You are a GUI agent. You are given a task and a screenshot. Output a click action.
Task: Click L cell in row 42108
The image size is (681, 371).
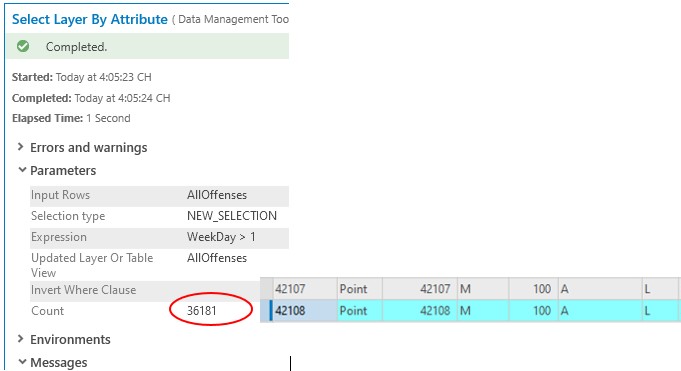[x=660, y=311]
